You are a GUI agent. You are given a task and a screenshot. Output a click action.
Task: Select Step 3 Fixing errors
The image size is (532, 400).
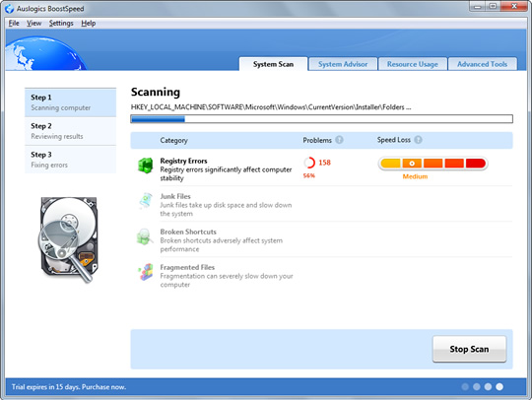pyautogui.click(x=70, y=160)
